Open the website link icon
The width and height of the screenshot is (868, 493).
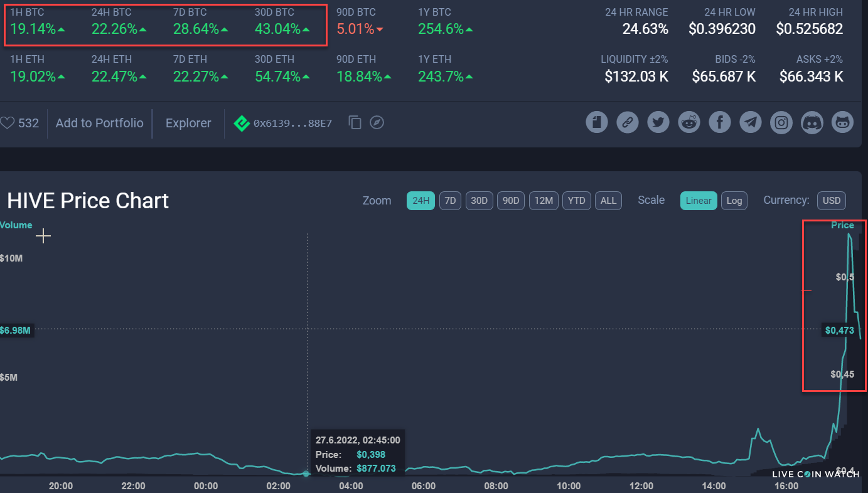628,122
